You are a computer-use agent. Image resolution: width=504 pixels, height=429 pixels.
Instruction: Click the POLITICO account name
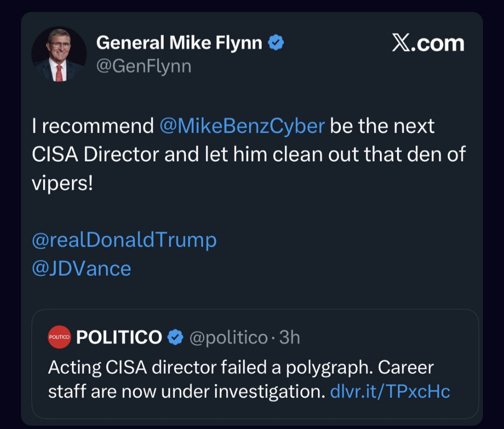pyautogui.click(x=119, y=337)
